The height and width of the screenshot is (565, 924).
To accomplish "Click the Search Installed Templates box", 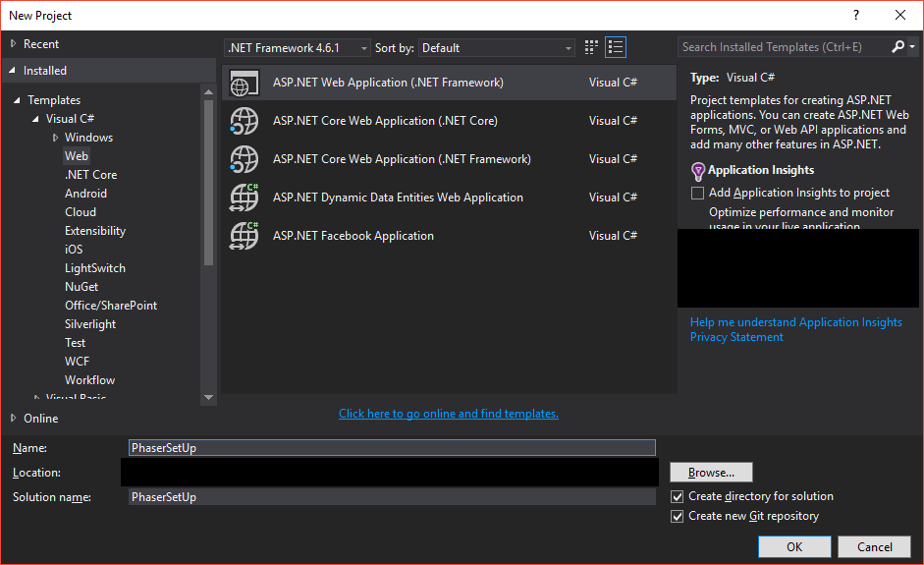I will click(784, 46).
